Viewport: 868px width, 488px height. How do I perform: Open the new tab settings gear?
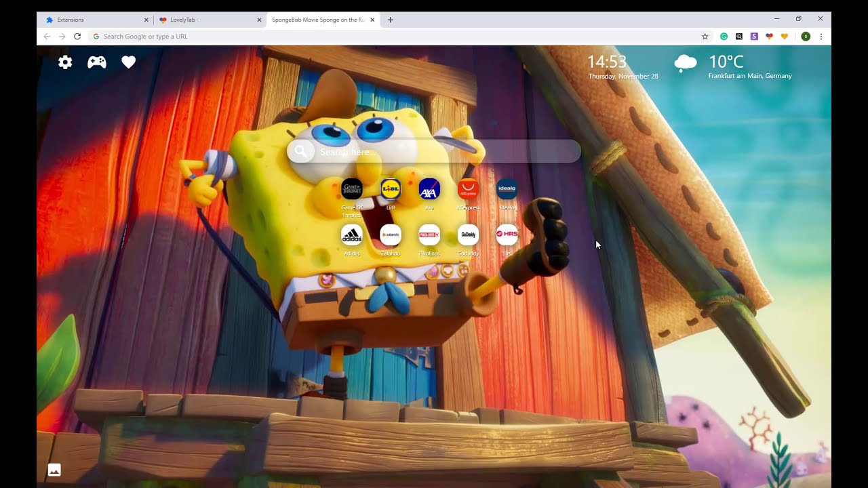pyautogui.click(x=65, y=62)
